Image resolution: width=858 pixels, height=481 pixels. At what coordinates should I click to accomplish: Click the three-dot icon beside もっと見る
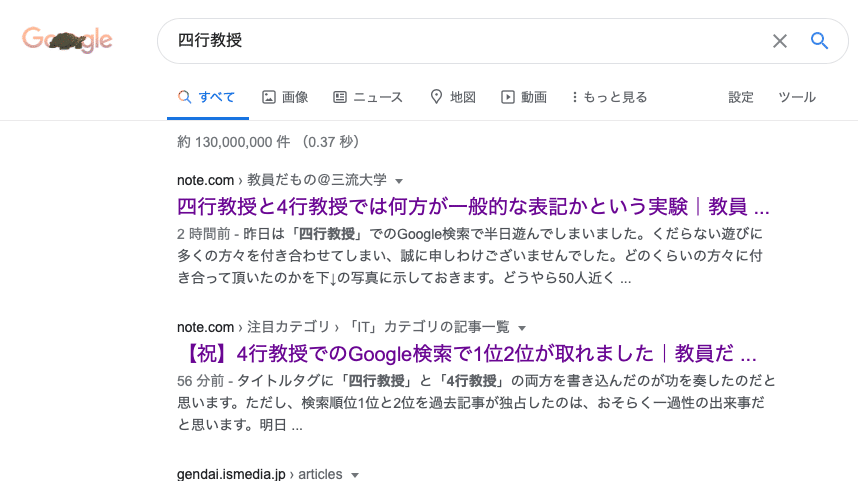[575, 97]
